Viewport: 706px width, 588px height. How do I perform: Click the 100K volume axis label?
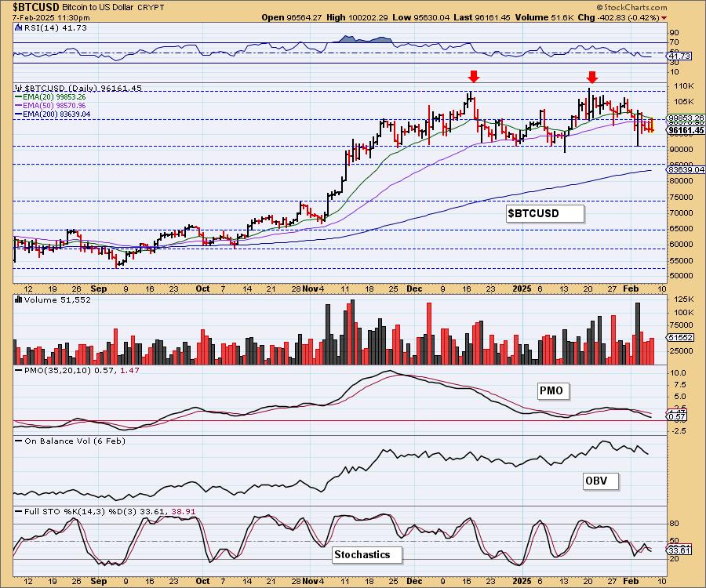[683, 312]
